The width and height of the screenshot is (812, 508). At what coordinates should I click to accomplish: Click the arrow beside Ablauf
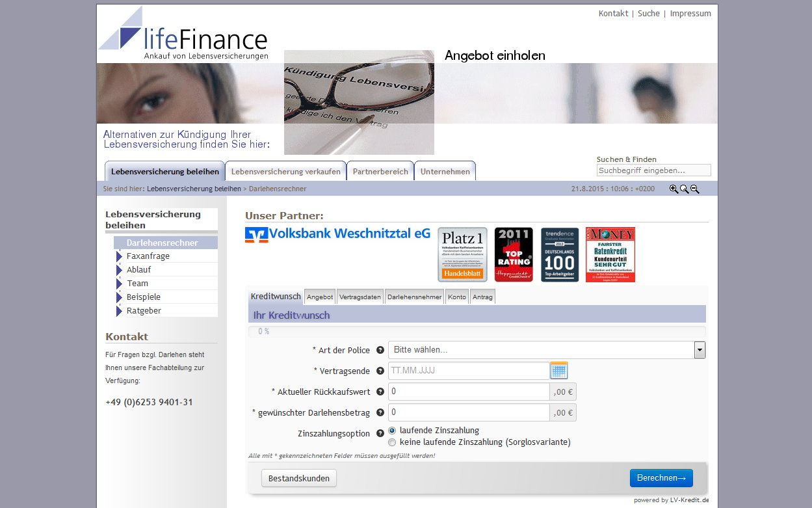click(x=120, y=270)
